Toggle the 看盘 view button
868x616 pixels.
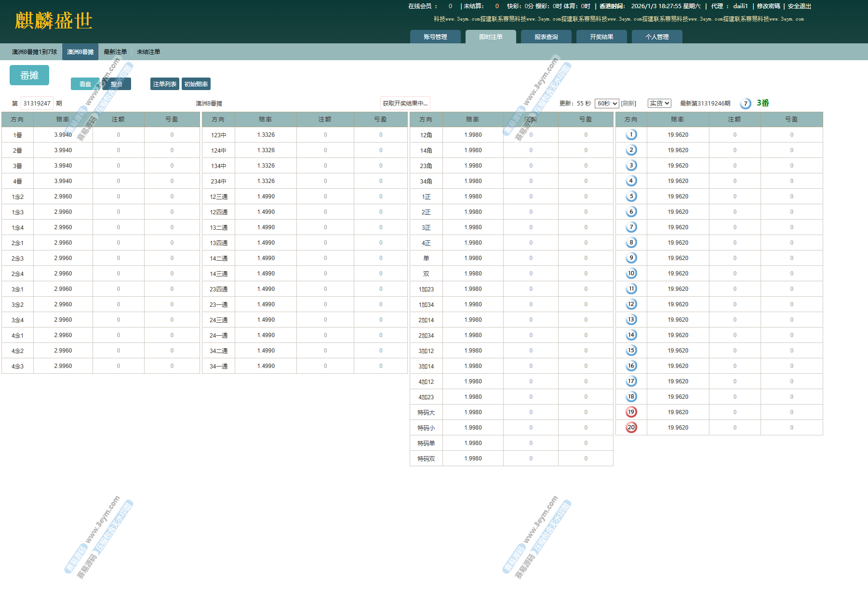85,84
